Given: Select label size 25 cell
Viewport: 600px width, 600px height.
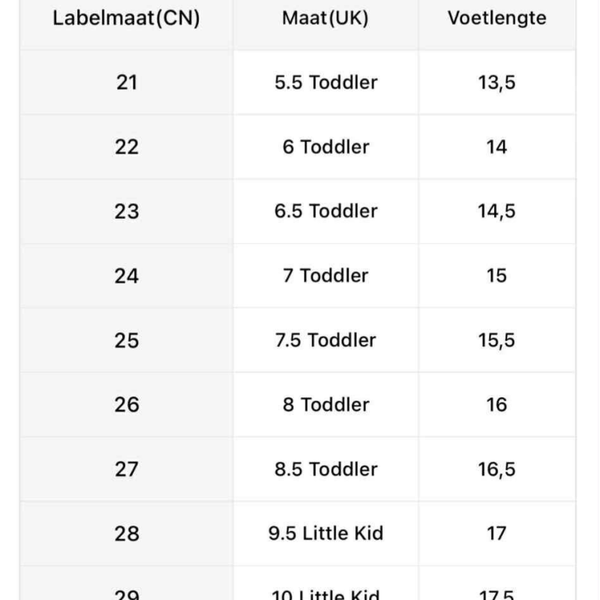Looking at the screenshot, I should [x=127, y=340].
